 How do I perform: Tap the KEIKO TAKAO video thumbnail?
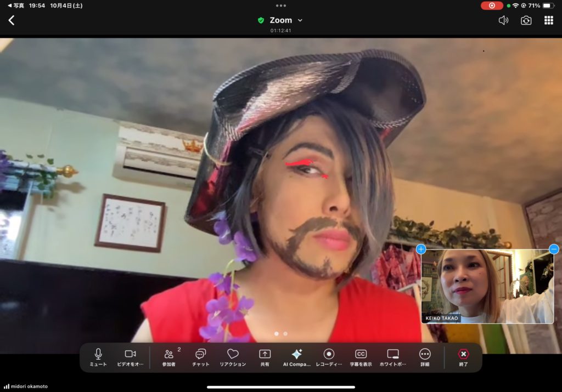(487, 285)
